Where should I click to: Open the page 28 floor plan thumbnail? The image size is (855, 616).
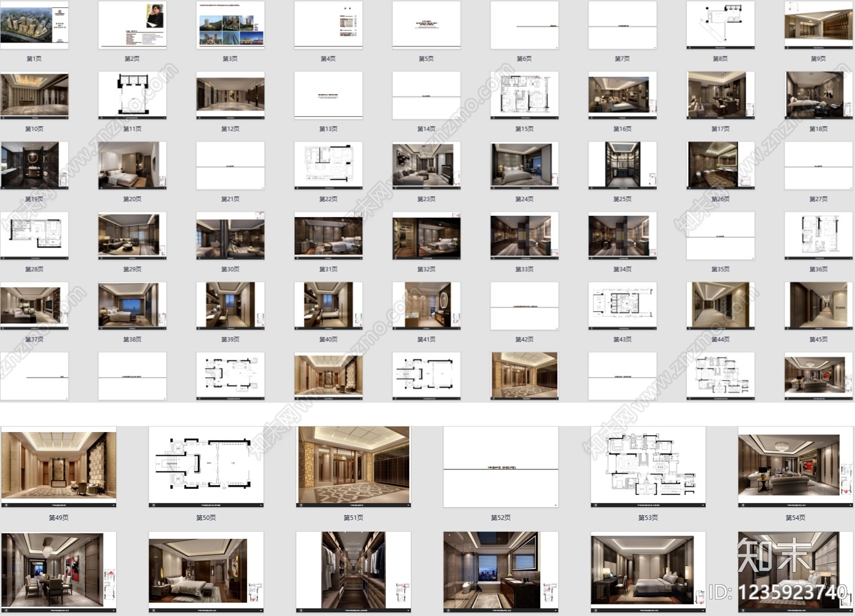[x=34, y=236]
